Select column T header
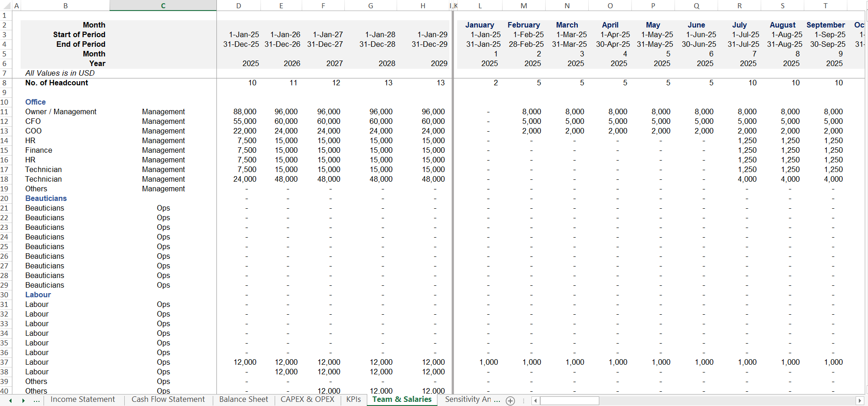 [x=825, y=6]
